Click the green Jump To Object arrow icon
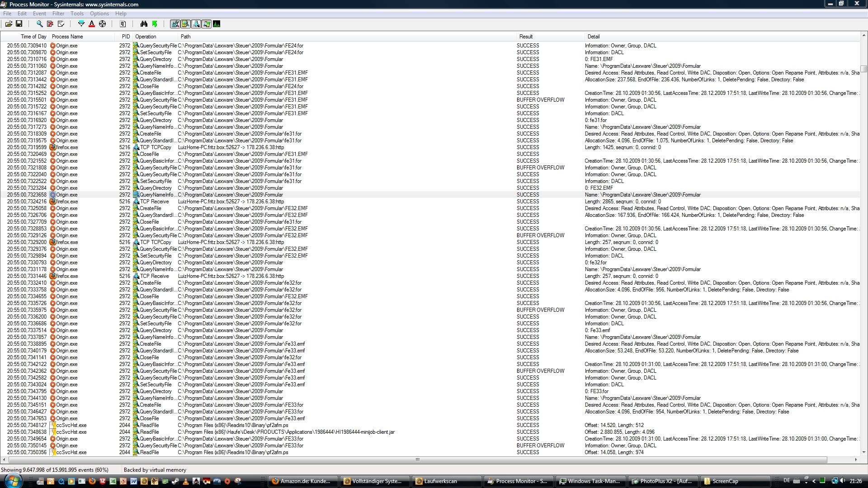 pos(155,24)
